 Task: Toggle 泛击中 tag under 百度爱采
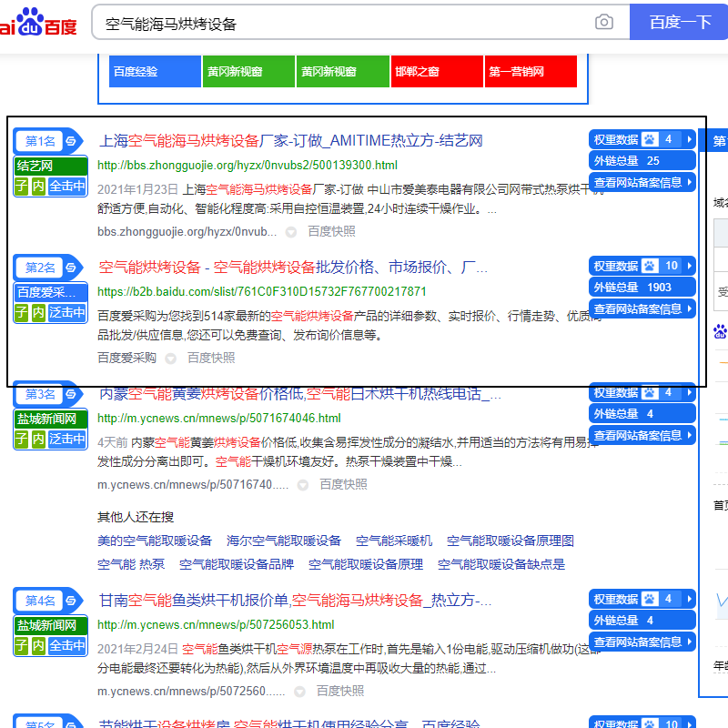(67, 312)
